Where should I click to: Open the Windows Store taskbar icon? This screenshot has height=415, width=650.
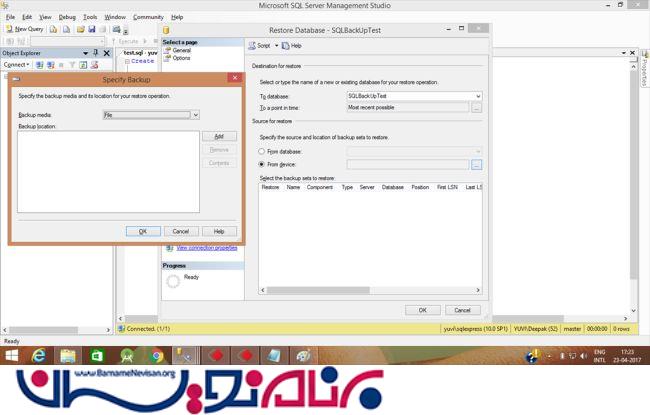[97, 356]
